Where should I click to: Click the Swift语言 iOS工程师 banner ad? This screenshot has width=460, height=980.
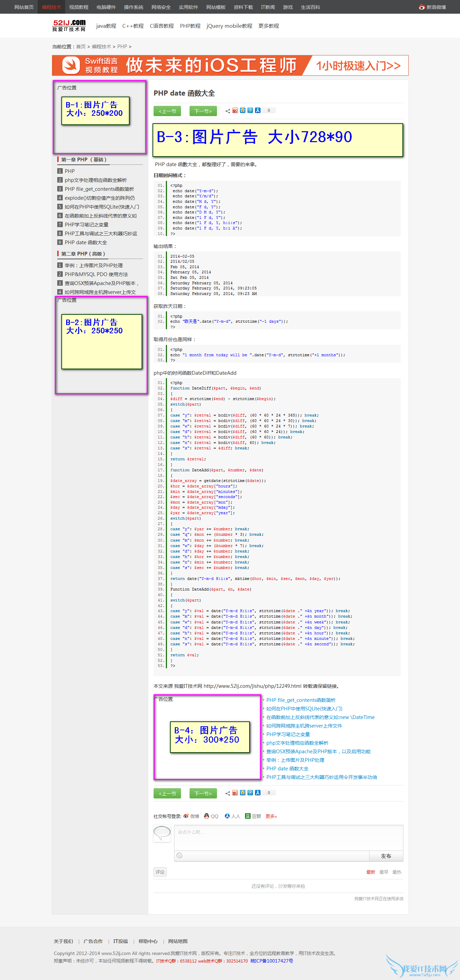(x=230, y=65)
